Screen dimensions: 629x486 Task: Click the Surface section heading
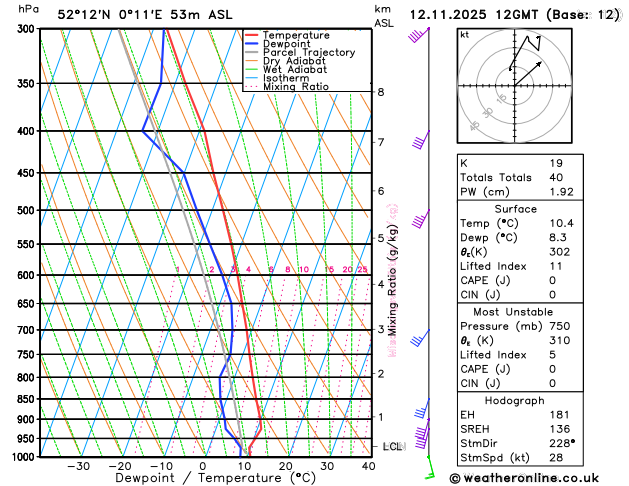tap(515, 209)
